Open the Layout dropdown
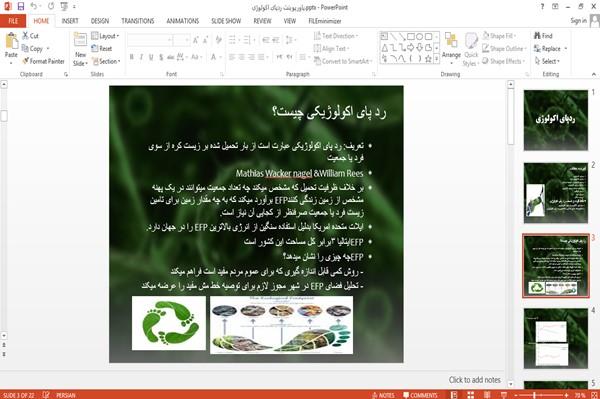 (105, 36)
